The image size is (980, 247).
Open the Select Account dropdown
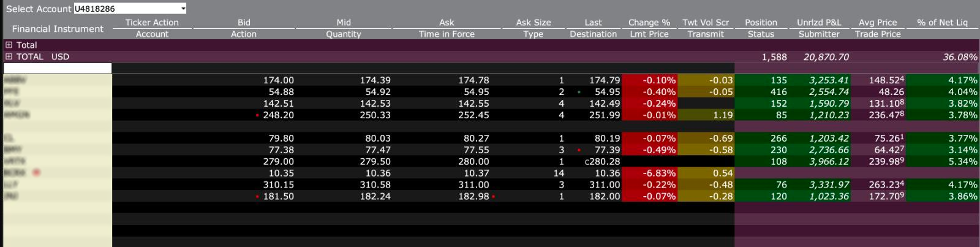click(183, 9)
